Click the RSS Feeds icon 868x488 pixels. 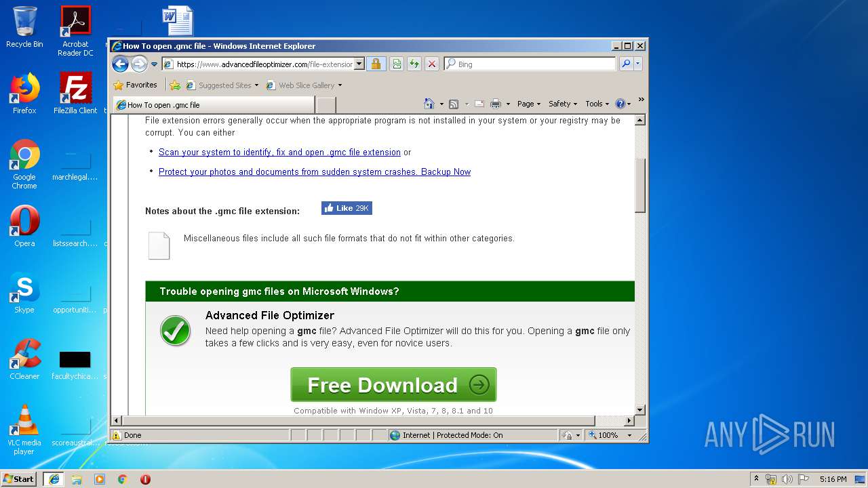coord(454,104)
